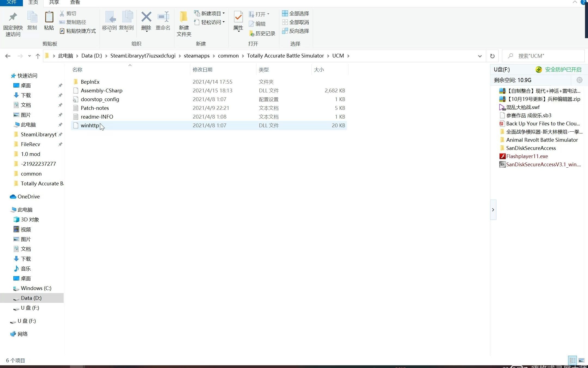588x368 pixels.
Task: Click the BepInEx folder
Action: click(x=91, y=82)
